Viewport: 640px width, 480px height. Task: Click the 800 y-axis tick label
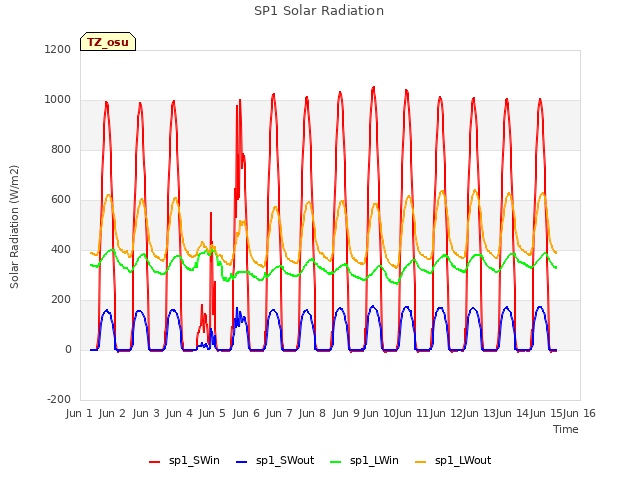[61, 149]
